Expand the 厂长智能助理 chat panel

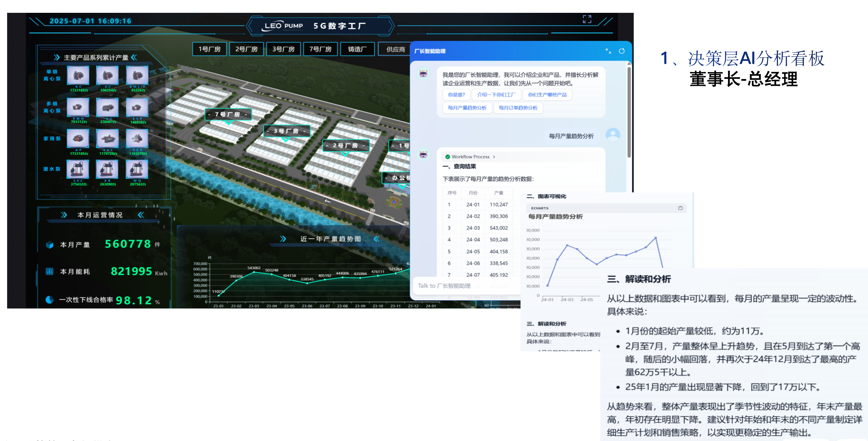point(608,51)
